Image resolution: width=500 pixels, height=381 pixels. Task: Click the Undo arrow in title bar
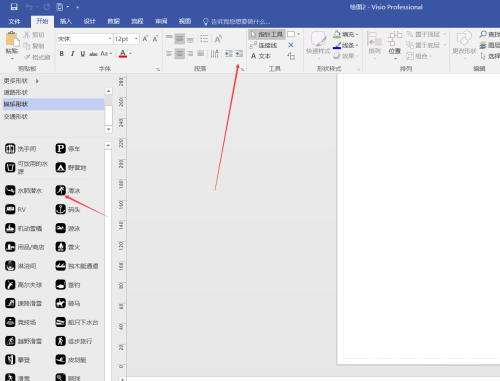point(29,7)
